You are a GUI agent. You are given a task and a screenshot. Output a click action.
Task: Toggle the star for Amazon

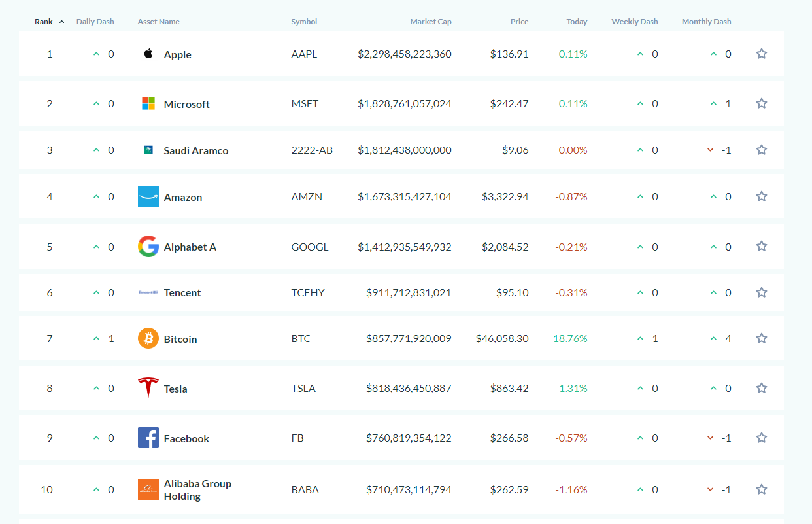[x=762, y=196]
